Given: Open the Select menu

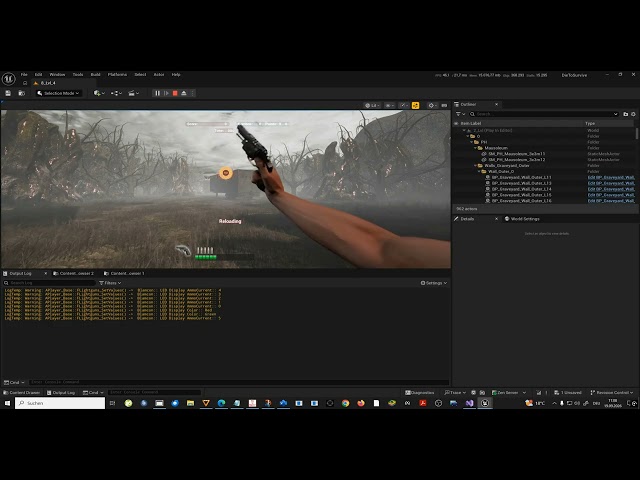Looking at the screenshot, I should [140, 75].
